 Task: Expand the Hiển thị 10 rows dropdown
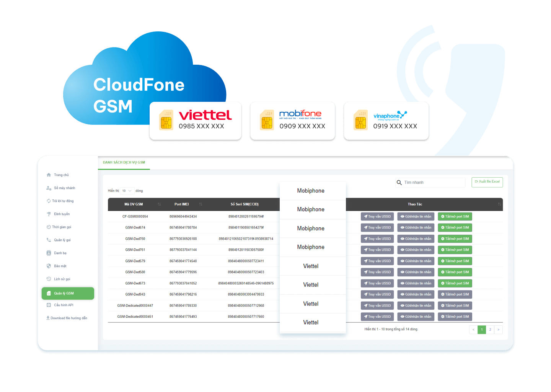click(127, 191)
